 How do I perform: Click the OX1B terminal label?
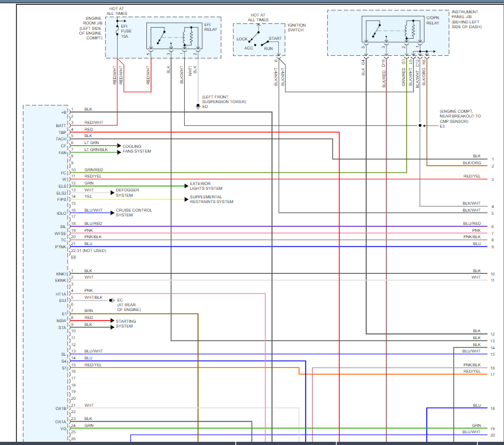(61, 408)
